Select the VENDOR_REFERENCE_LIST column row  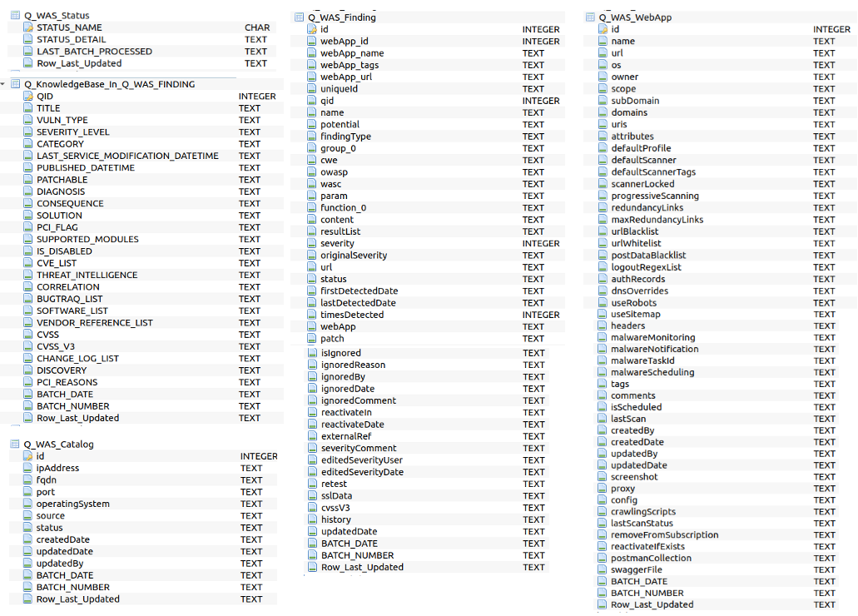tap(142, 322)
